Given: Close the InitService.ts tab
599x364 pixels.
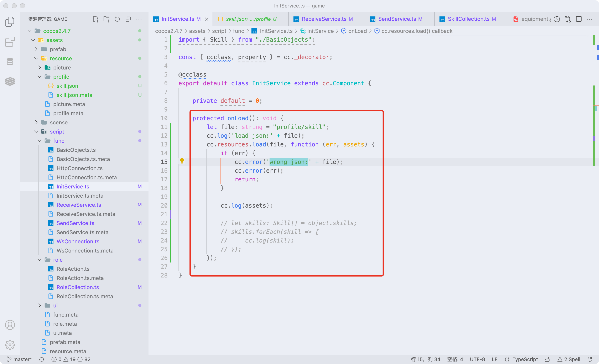Looking at the screenshot, I should [x=206, y=19].
